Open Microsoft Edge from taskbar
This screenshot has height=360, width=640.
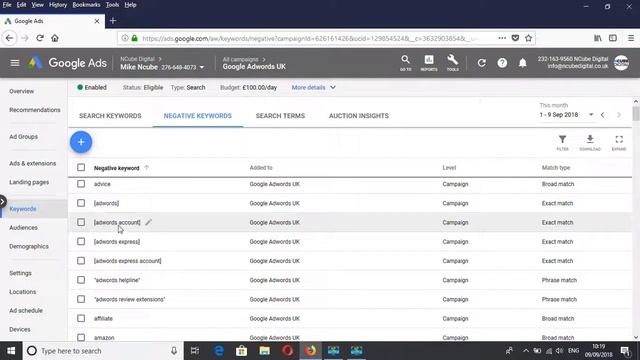tap(219, 351)
